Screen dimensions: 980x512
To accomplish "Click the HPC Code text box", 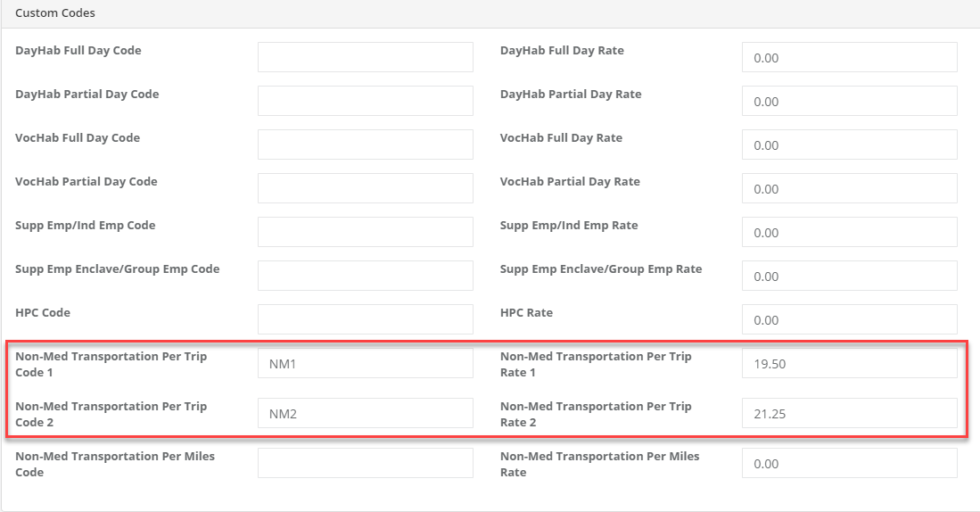I will 365,319.
